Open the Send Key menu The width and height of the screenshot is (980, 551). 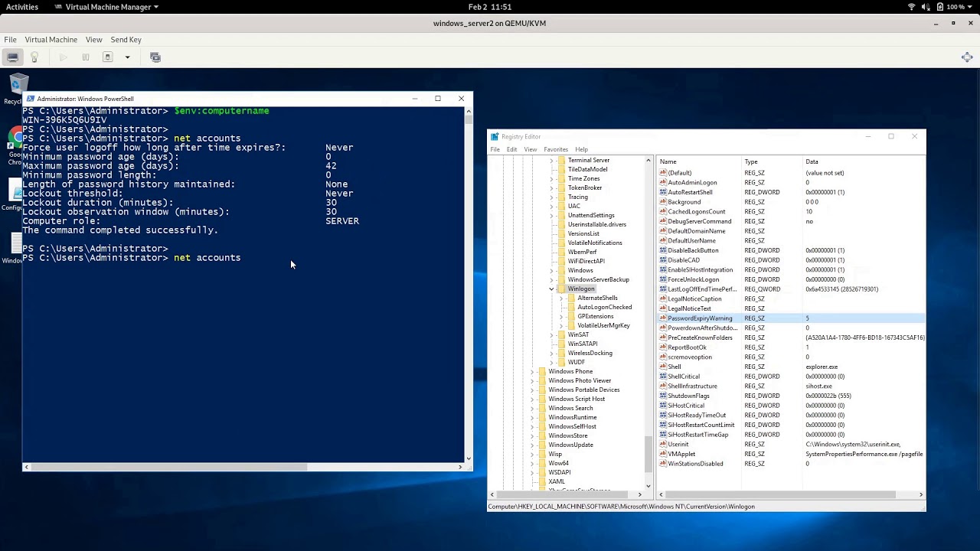126,40
